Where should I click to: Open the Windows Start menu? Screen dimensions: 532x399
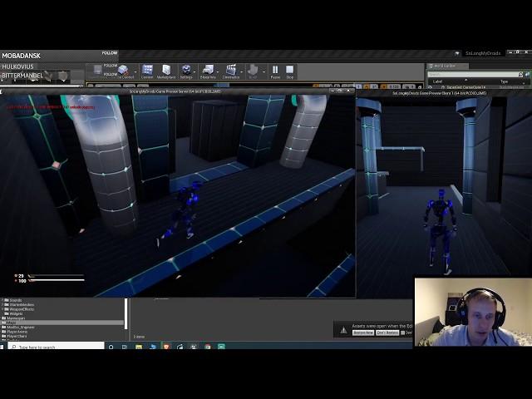coord(2,347)
